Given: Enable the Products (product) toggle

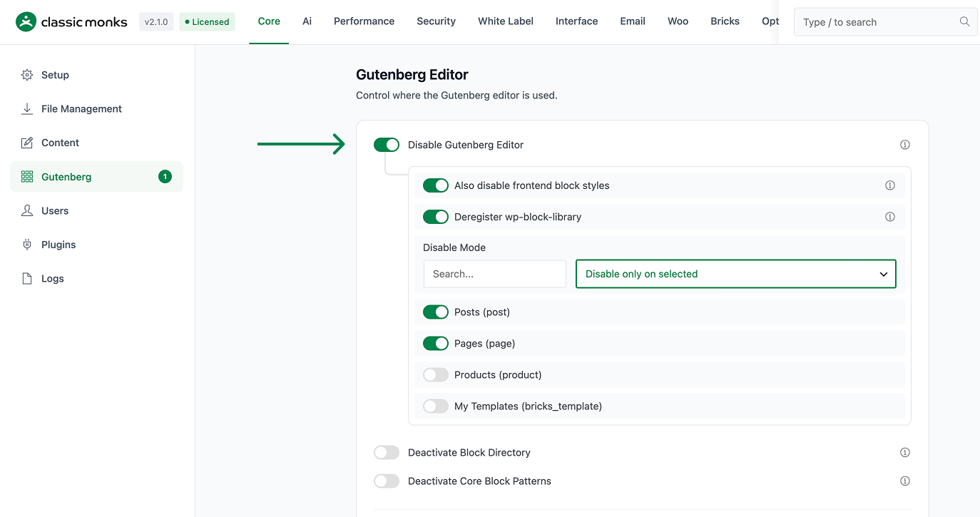Looking at the screenshot, I should coord(436,375).
